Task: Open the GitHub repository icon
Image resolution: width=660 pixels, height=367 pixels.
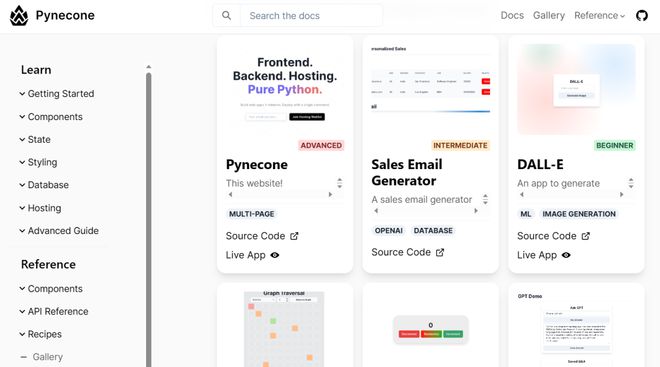Action: click(641, 16)
